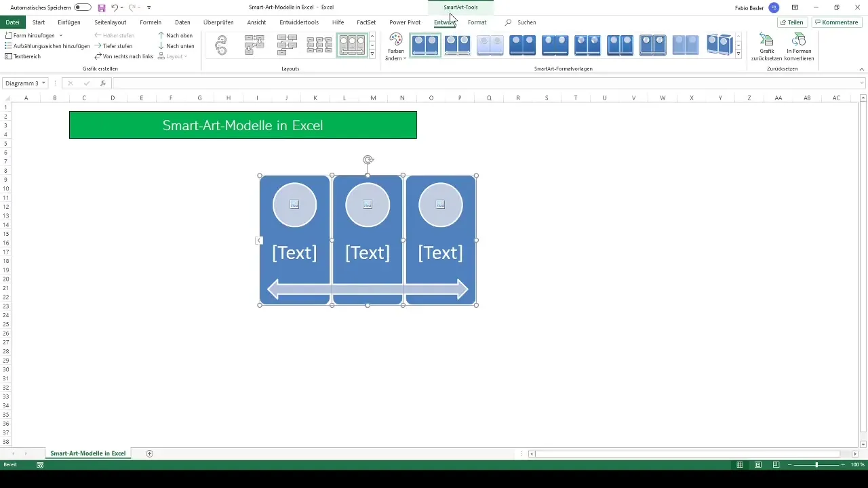This screenshot has width=868, height=488.
Task: Click the zoom slider handle
Action: [x=816, y=465]
